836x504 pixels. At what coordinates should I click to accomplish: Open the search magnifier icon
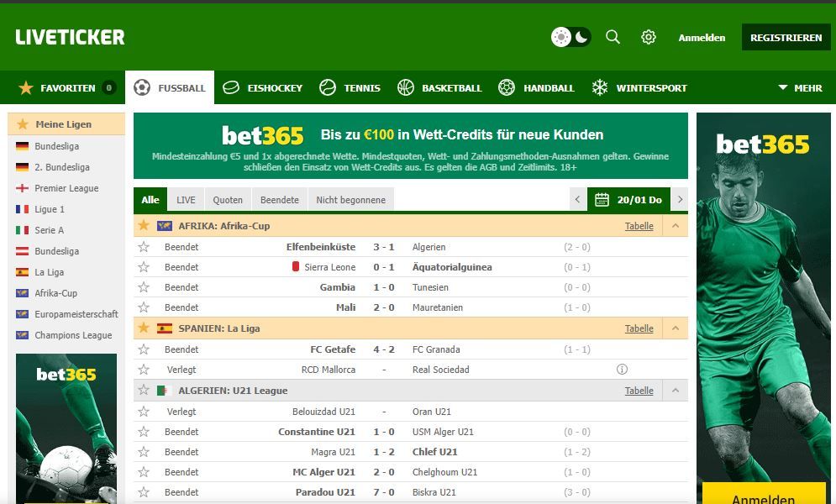click(613, 37)
